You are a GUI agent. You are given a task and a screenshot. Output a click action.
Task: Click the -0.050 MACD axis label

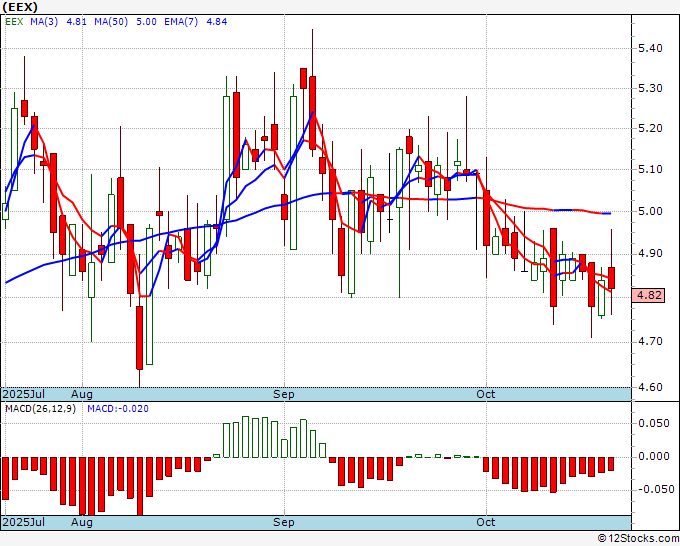click(652, 489)
